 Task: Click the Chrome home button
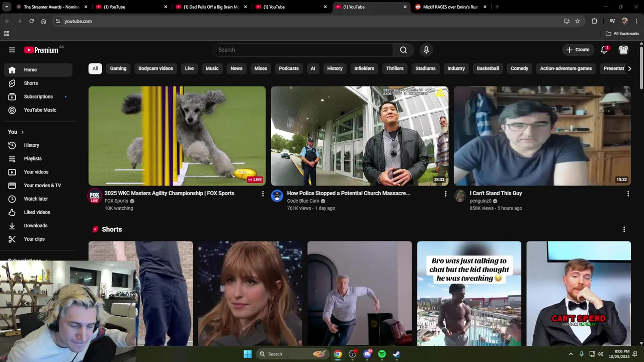(x=44, y=21)
